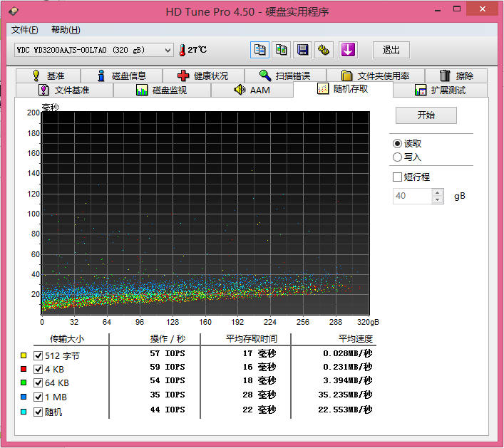Click the purple down-arrow toolbar icon
Screen dimensions: 504x448
tap(348, 50)
